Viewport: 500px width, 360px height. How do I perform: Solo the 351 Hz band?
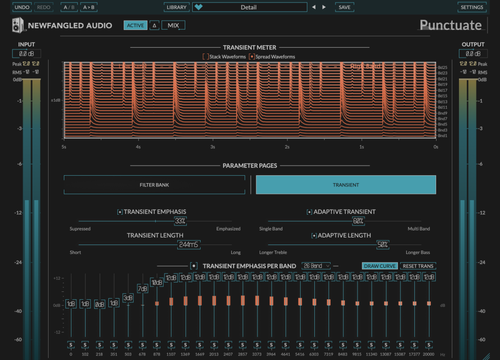(x=114, y=345)
